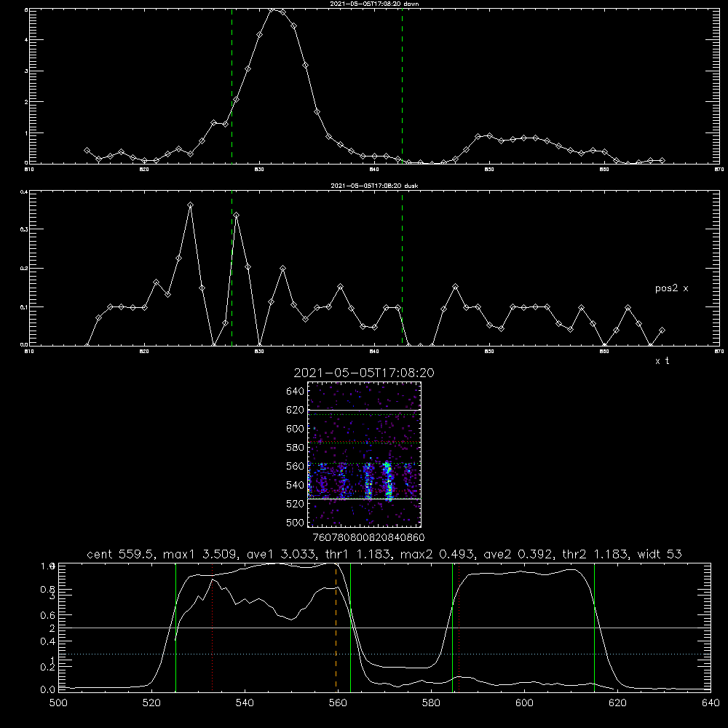Click the tallest dusk peak marker near 824
The image size is (728, 728).
pos(190,205)
